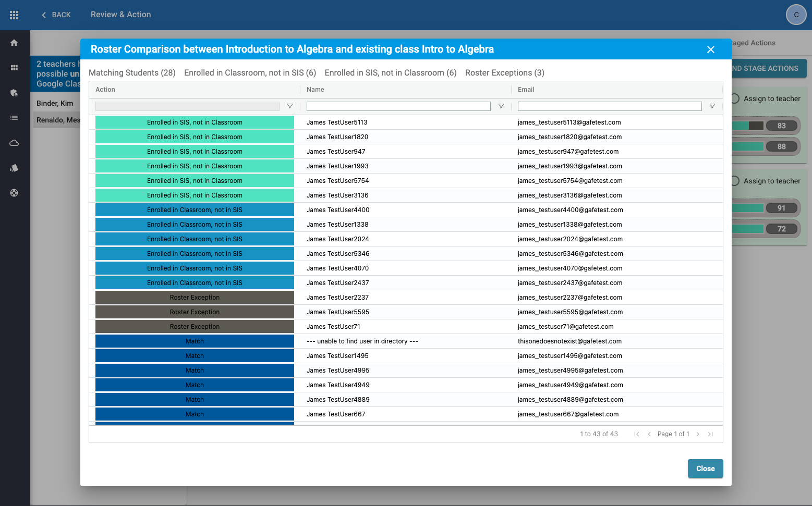Click the help lifebuoy sidebar icon

(14, 193)
